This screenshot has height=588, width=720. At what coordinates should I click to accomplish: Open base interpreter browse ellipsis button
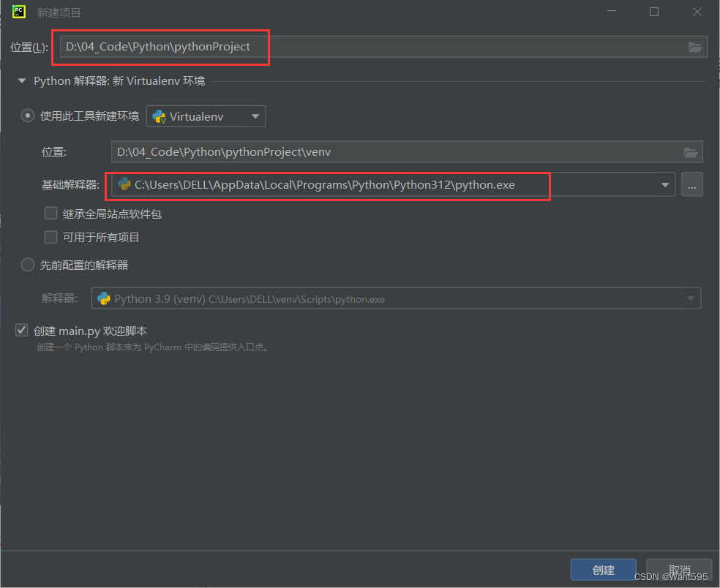coord(692,184)
